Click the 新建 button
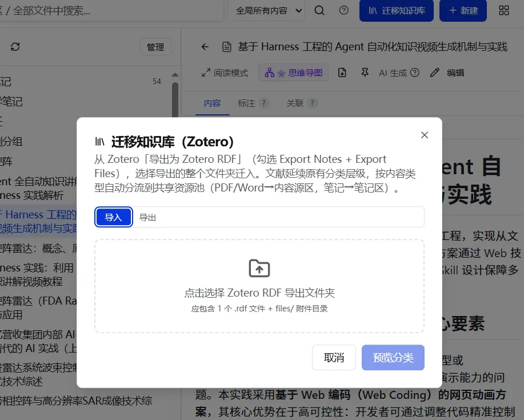The image size is (524, 420). [x=463, y=11]
